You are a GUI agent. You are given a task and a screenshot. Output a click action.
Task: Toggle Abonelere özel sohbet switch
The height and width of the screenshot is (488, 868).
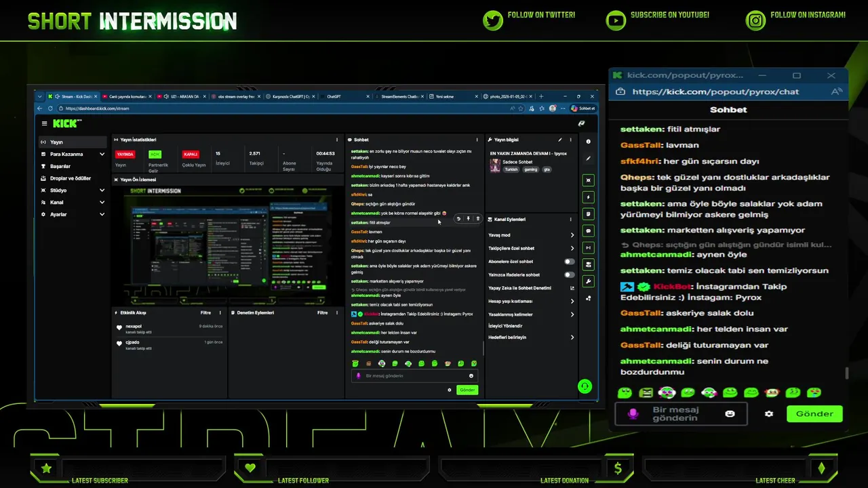point(570,262)
